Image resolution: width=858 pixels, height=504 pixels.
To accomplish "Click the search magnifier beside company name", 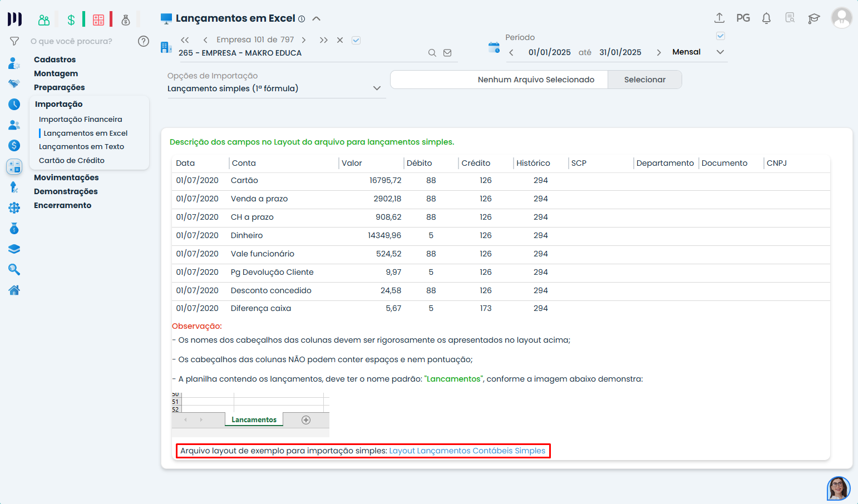I will pyautogui.click(x=432, y=53).
